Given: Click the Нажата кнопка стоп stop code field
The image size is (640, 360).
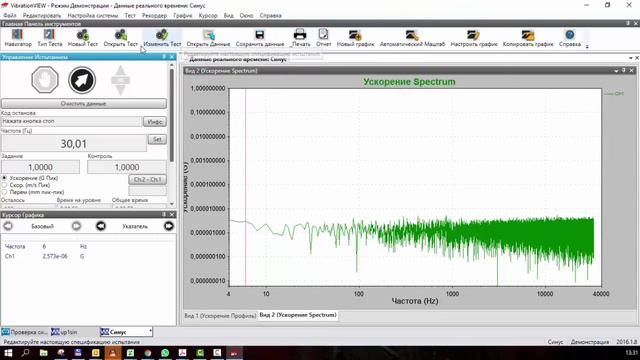Looking at the screenshot, I should coord(71,121).
